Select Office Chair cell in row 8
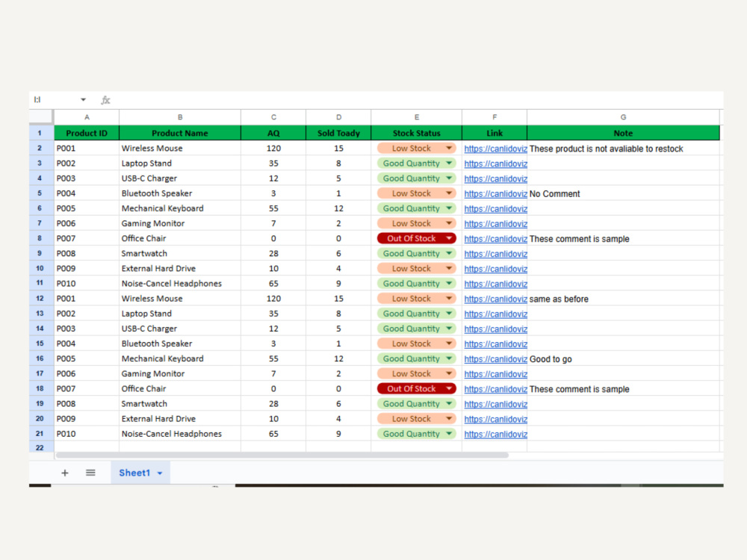This screenshot has height=560, width=747. pos(179,238)
